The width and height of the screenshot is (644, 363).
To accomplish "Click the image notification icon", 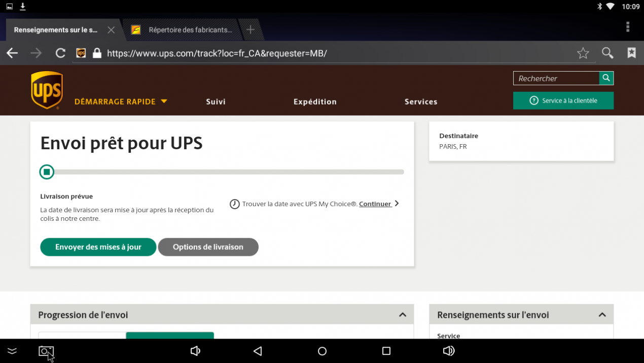I will (x=10, y=7).
